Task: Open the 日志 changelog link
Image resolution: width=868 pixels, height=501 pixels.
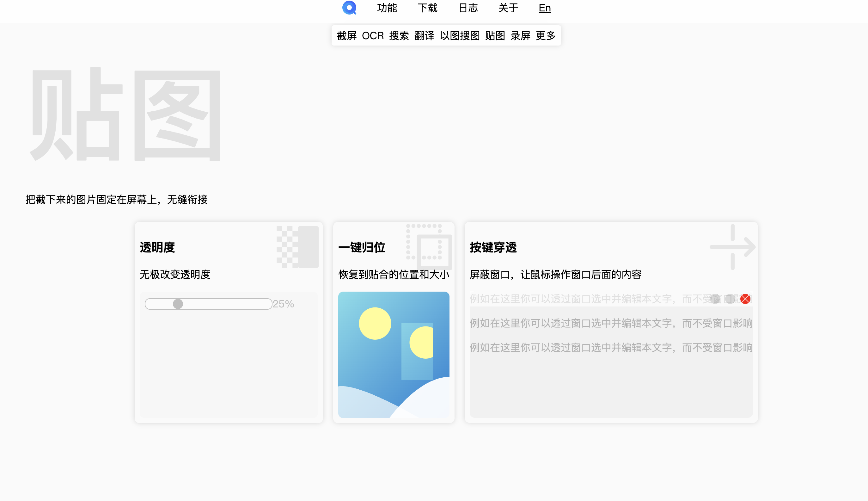Action: 468,8
